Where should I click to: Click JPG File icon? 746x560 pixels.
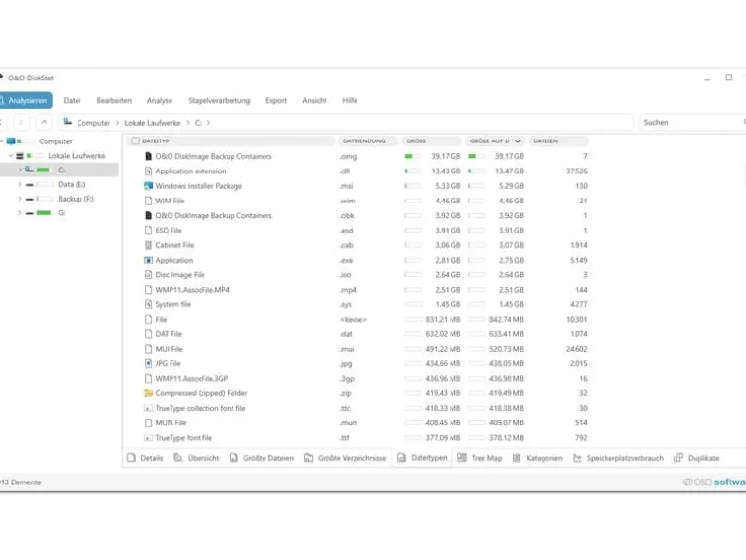pos(148,363)
